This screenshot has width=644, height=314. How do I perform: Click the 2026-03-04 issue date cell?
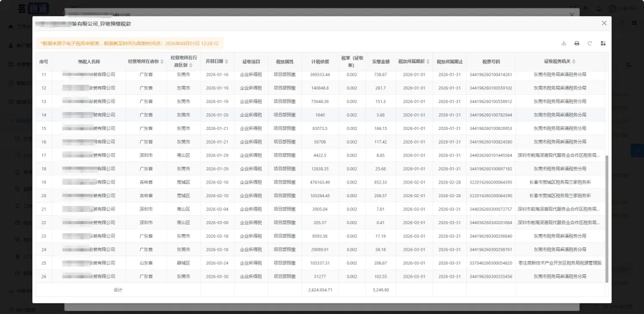point(217,209)
